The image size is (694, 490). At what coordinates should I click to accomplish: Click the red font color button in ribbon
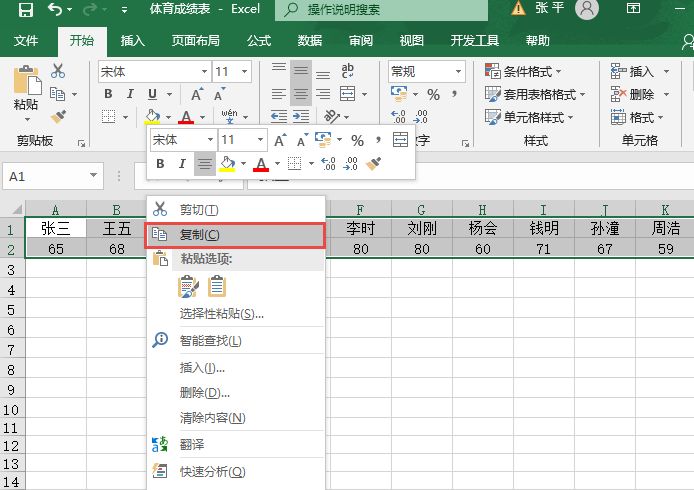coord(186,117)
